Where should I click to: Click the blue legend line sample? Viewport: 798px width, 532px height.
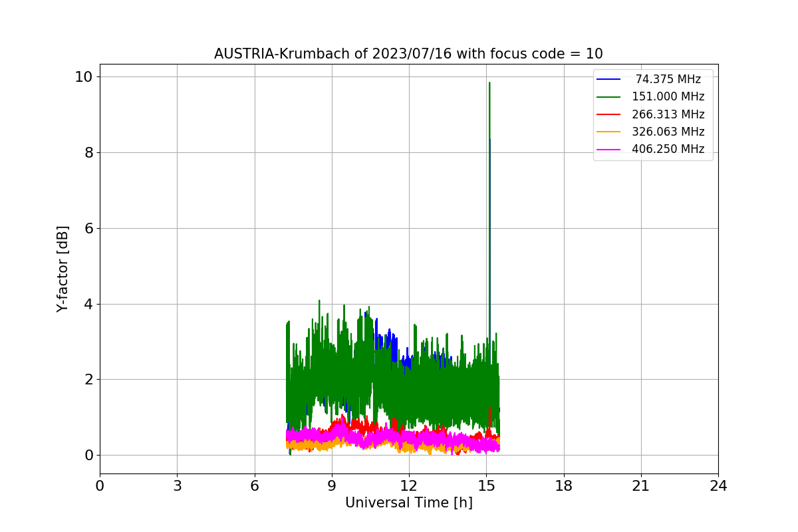[608, 80]
